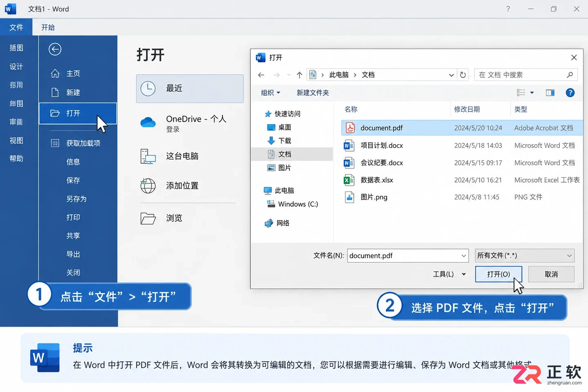Click the back arrow circle in backstage
588x392 pixels.
pos(55,49)
